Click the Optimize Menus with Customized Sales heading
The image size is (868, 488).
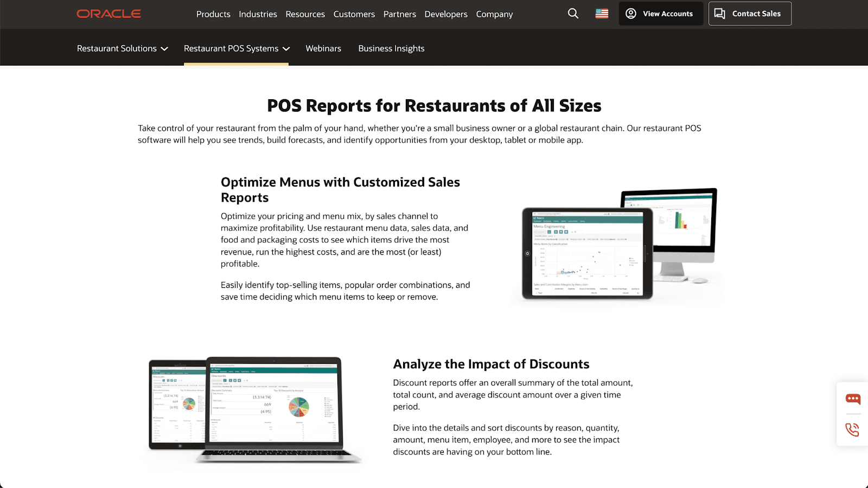(x=340, y=190)
